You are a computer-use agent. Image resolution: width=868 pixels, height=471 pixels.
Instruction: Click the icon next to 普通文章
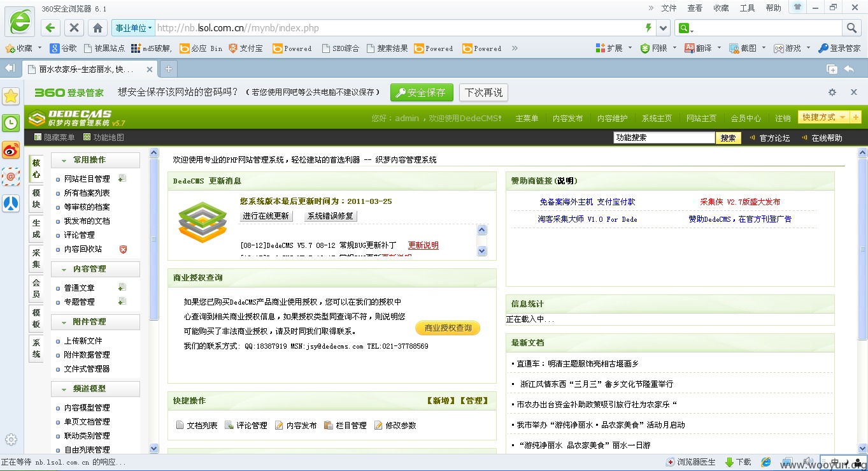(x=122, y=287)
